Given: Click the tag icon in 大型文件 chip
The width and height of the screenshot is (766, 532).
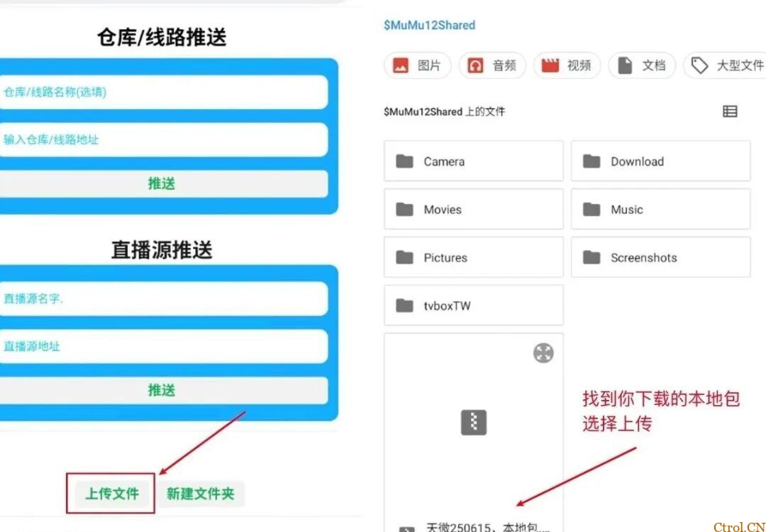Looking at the screenshot, I should tap(699, 65).
